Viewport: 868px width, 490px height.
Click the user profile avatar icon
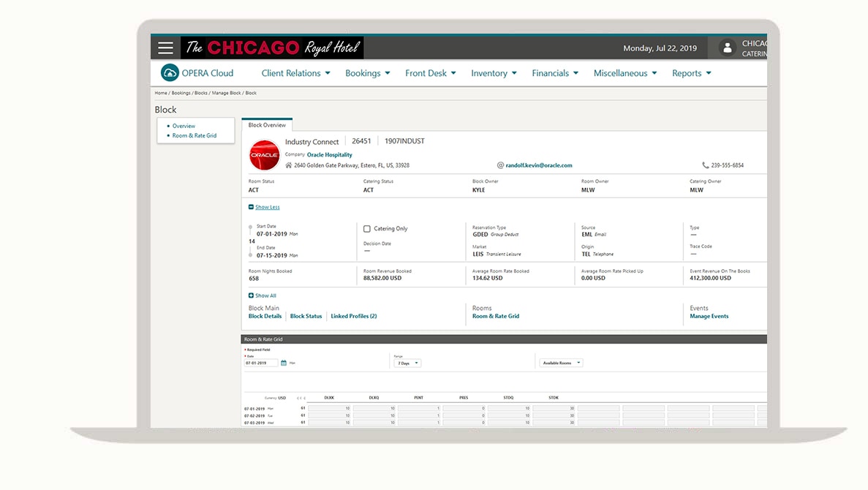coord(727,48)
